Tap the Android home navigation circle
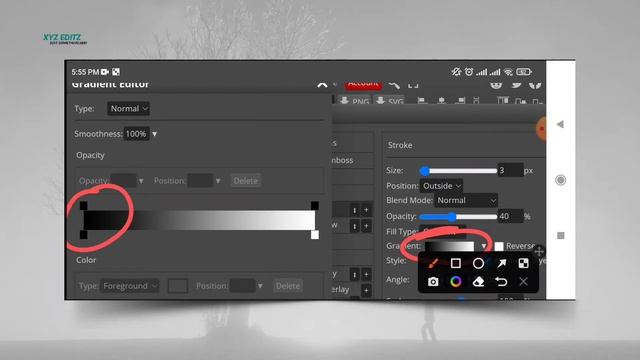Screen dimensions: 640x360 coord(561,180)
